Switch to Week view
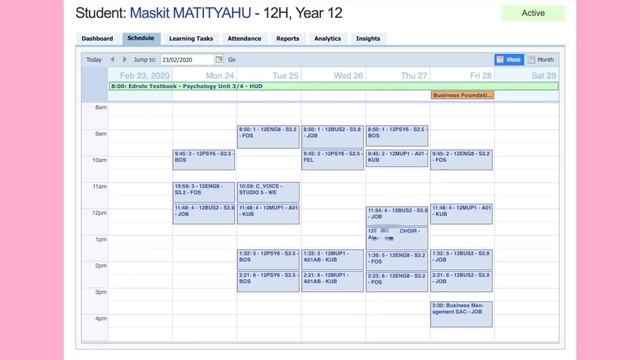 coord(509,60)
